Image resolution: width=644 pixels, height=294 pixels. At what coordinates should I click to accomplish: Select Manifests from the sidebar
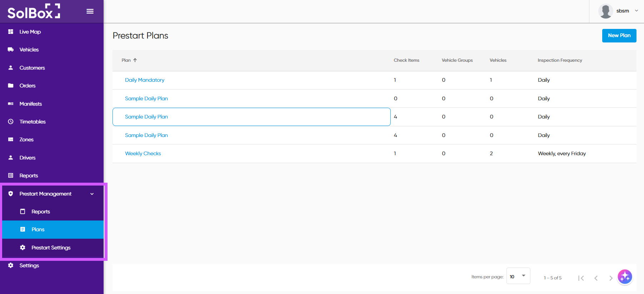point(31,104)
